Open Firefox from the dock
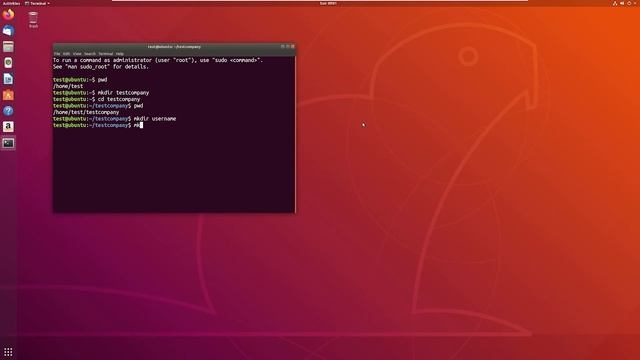Image resolution: width=640 pixels, height=360 pixels. coord(8,15)
